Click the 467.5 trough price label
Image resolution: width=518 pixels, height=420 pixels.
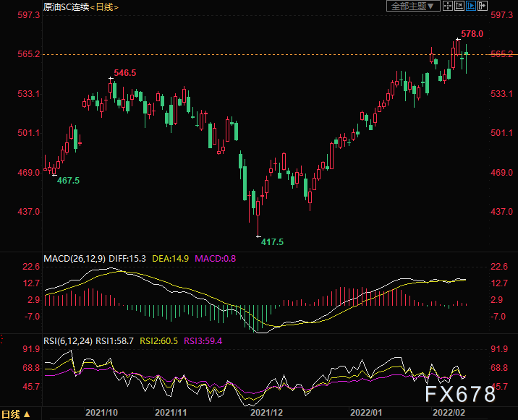point(69,181)
